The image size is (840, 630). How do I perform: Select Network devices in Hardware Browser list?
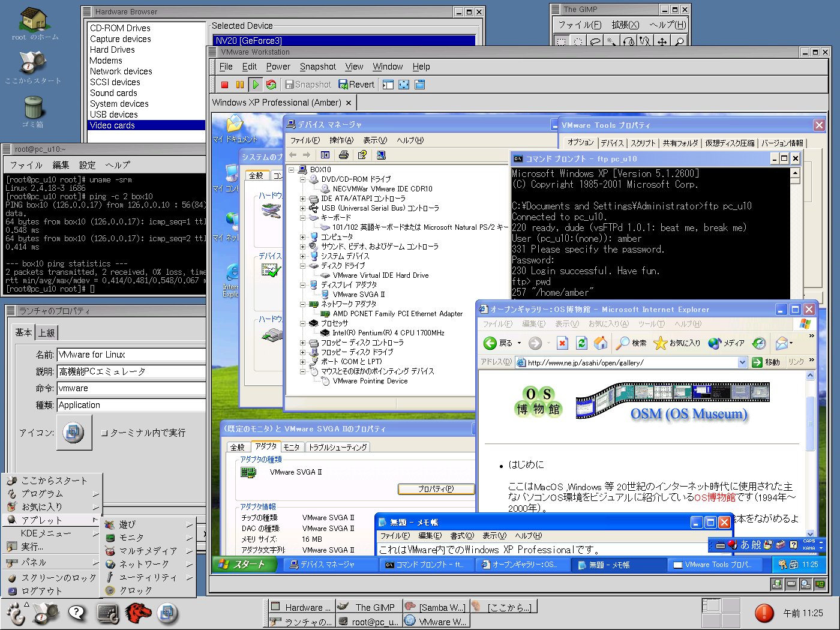121,71
